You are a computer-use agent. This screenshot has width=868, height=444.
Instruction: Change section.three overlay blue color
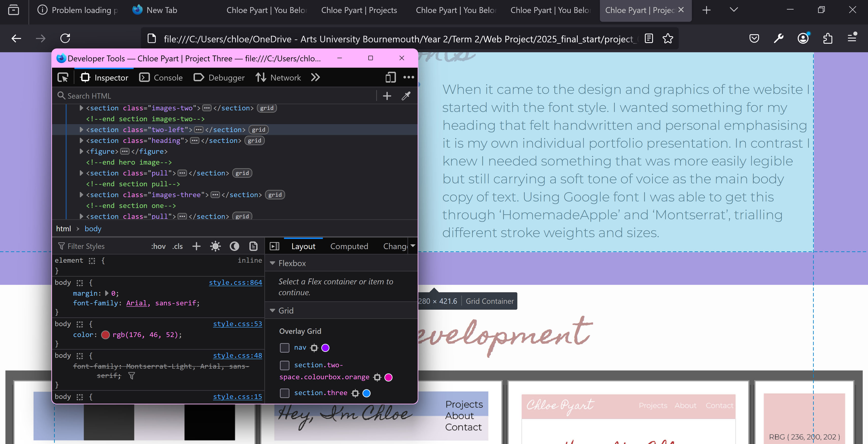click(x=367, y=393)
